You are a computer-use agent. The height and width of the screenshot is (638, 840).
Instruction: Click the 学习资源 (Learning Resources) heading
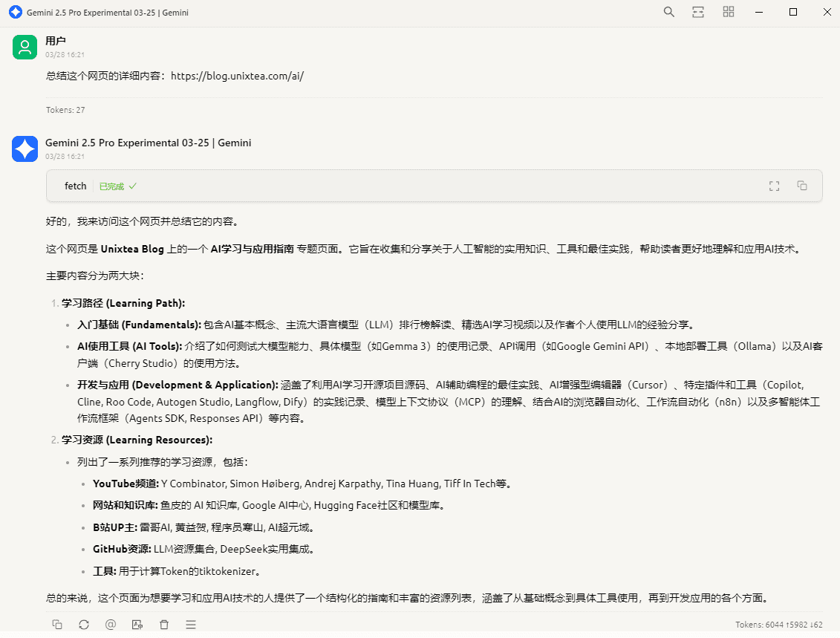pyautogui.click(x=137, y=440)
